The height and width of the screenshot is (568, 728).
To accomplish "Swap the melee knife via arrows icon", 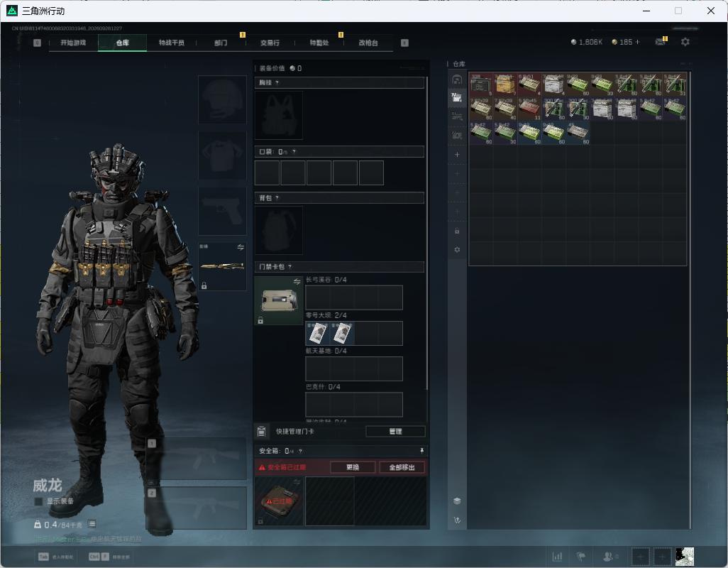I will click(x=241, y=248).
